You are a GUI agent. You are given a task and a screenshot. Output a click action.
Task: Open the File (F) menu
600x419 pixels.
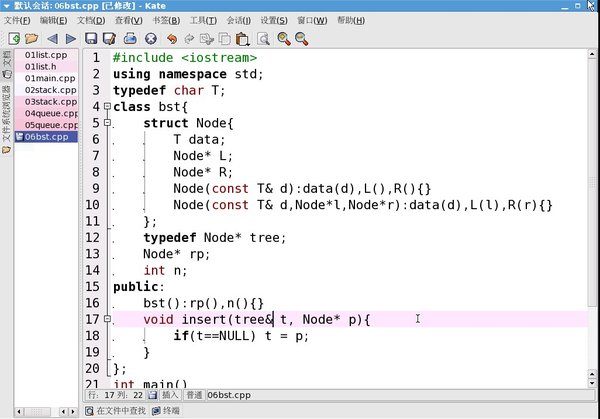pyautogui.click(x=17, y=20)
